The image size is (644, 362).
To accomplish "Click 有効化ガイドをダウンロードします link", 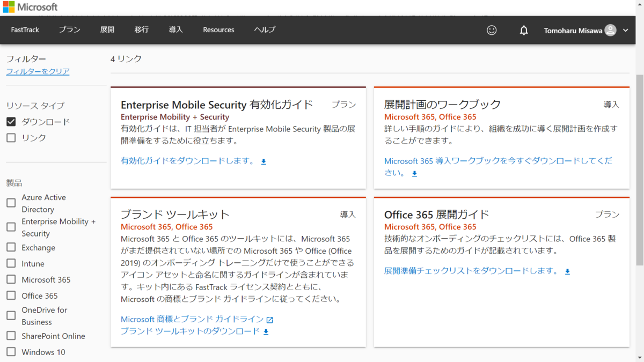I will click(x=188, y=161).
